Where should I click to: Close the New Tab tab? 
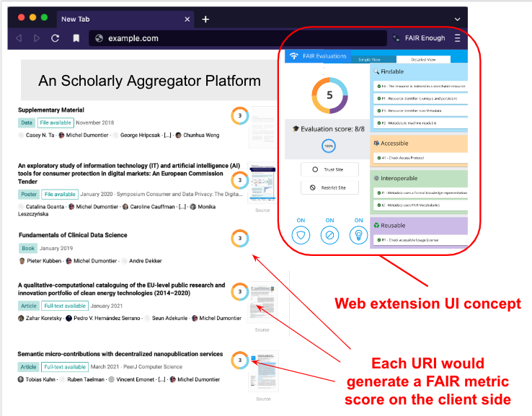(x=187, y=19)
